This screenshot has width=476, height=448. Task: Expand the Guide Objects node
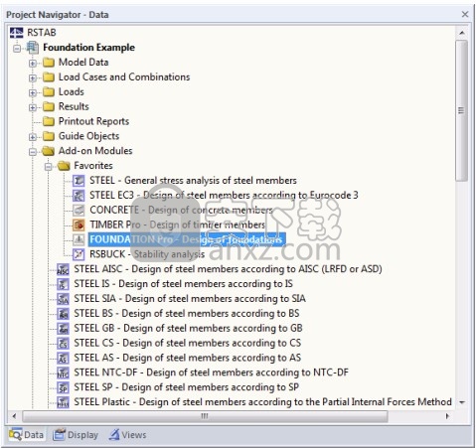point(33,137)
